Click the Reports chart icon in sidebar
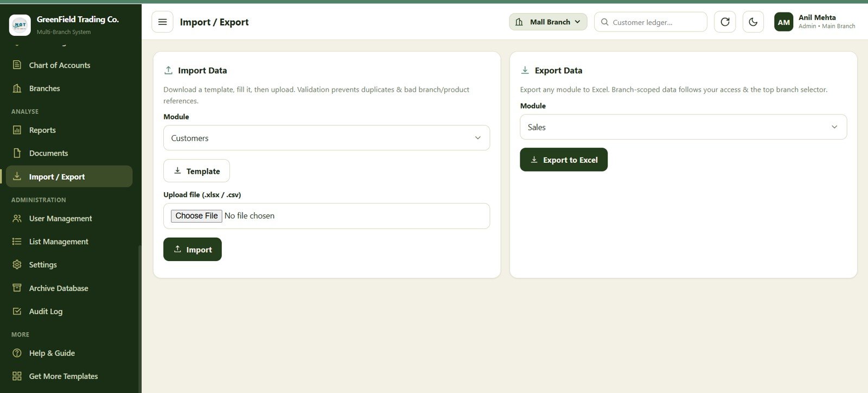 [x=17, y=130]
